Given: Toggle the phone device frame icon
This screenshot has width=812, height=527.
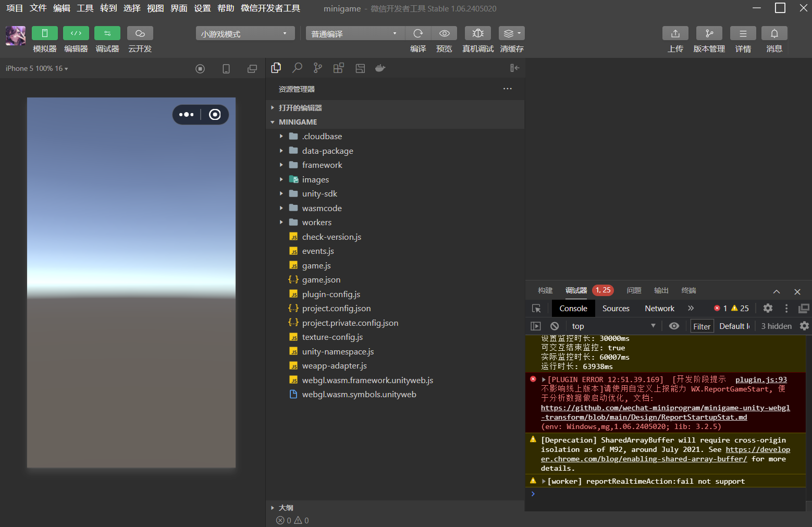Looking at the screenshot, I should pos(226,69).
